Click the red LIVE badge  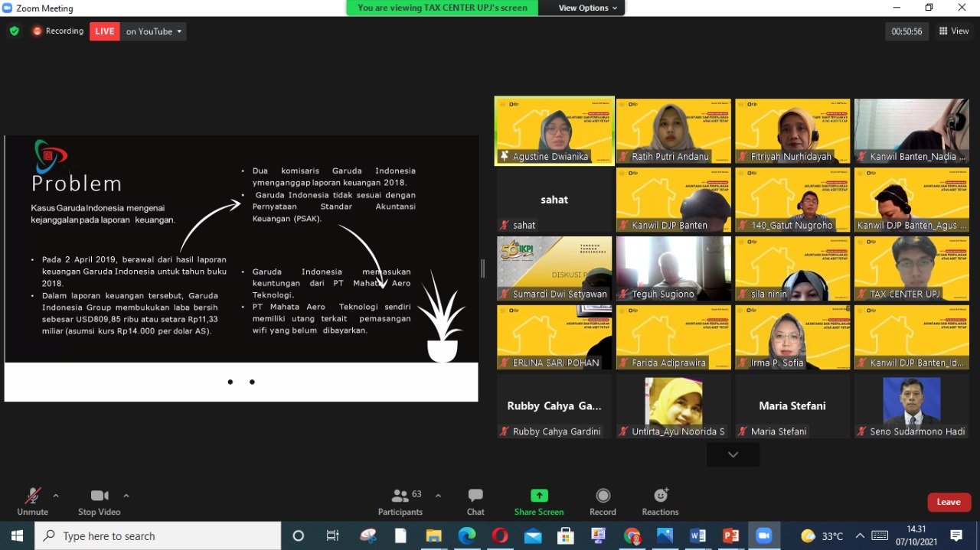[105, 31]
